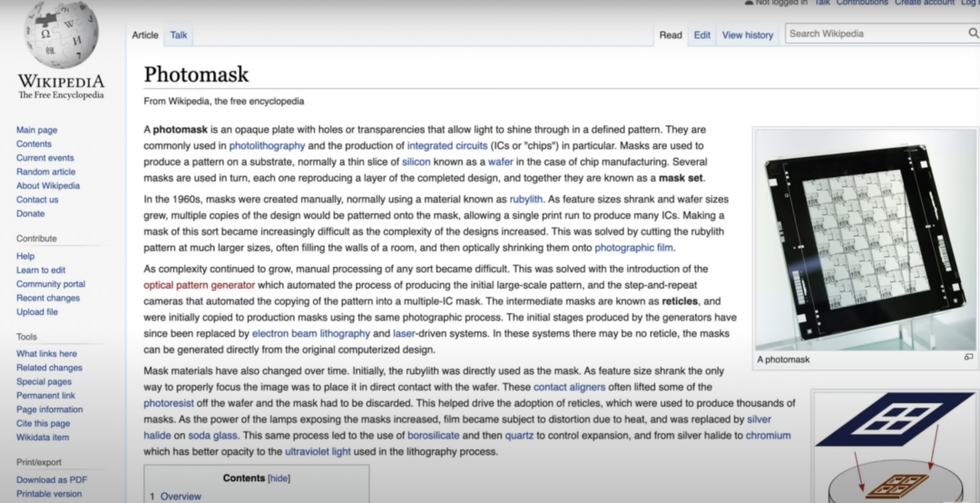
Task: Follow the borosilicate link
Action: 433,436
